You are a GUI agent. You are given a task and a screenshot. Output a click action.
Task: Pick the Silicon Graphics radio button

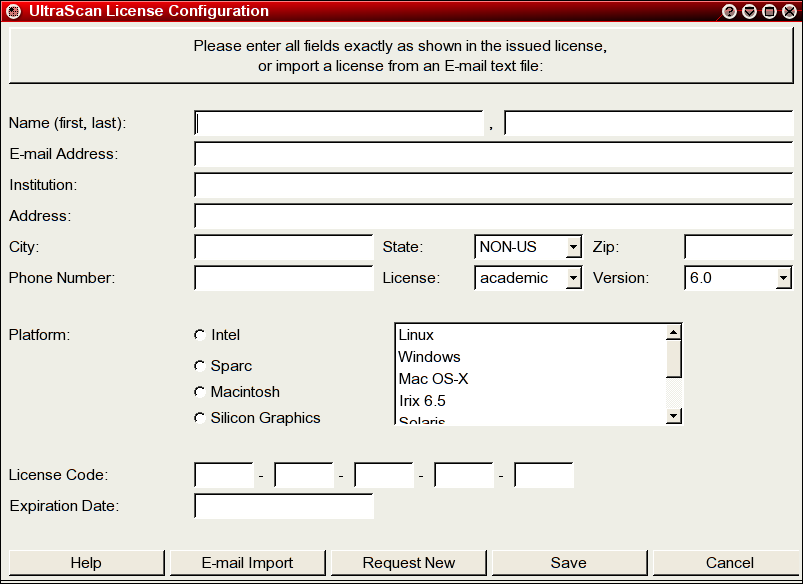coord(200,418)
